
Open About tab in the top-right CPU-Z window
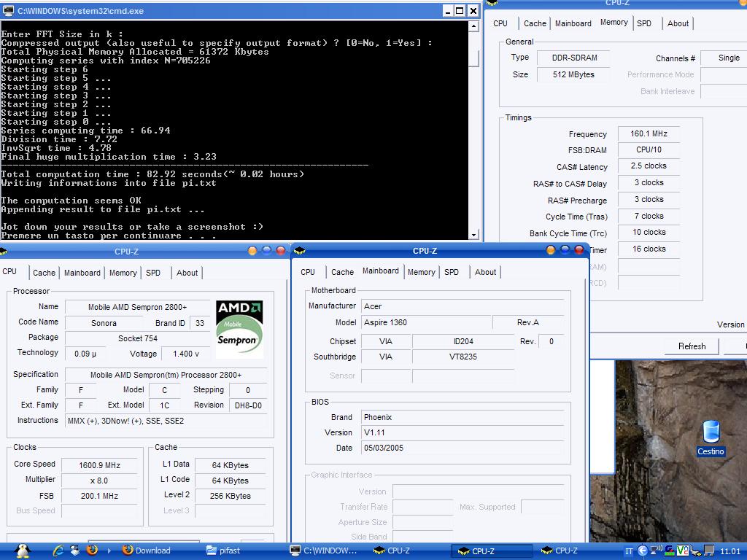pyautogui.click(x=678, y=23)
